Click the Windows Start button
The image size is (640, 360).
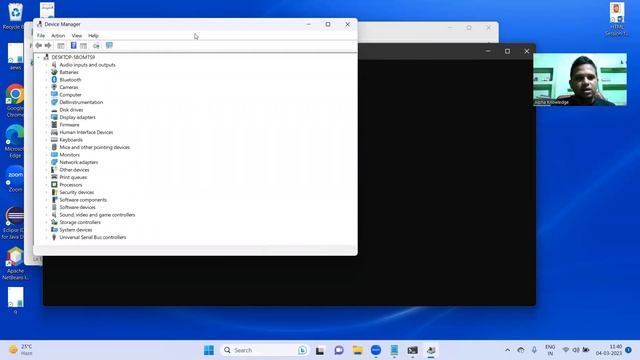click(x=209, y=350)
